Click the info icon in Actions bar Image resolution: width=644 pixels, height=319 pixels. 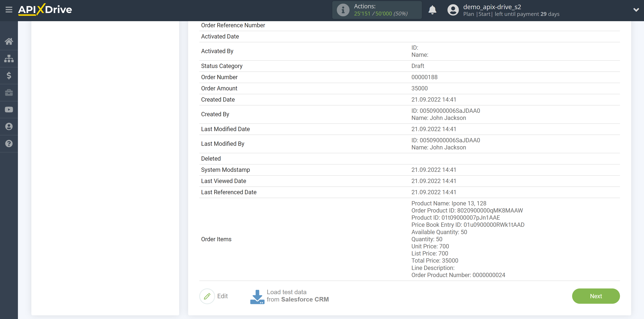(342, 10)
